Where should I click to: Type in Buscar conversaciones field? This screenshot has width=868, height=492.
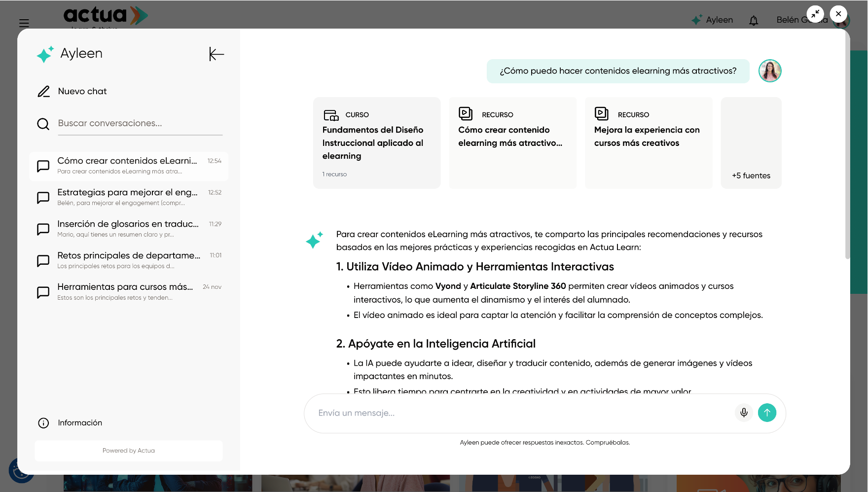140,124
